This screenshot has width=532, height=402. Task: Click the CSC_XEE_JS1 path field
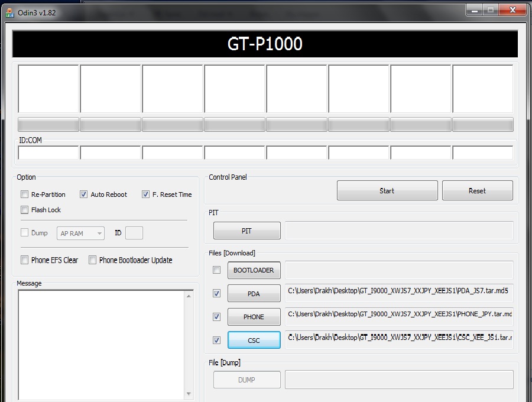click(399, 339)
